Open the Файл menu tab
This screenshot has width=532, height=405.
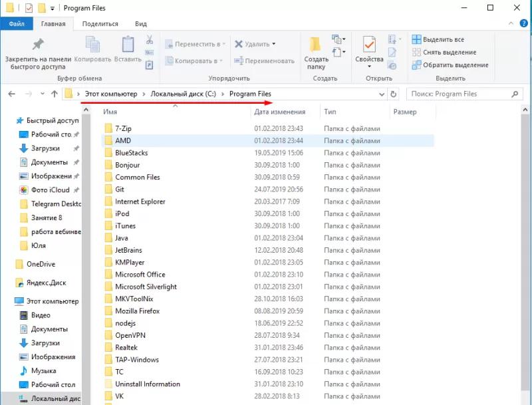(17, 24)
